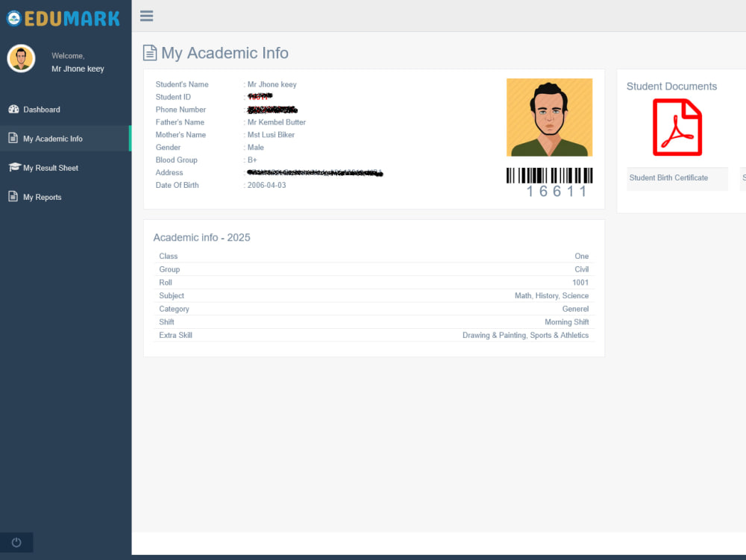Select gender value Male
Image resolution: width=746 pixels, height=560 pixels.
click(255, 148)
